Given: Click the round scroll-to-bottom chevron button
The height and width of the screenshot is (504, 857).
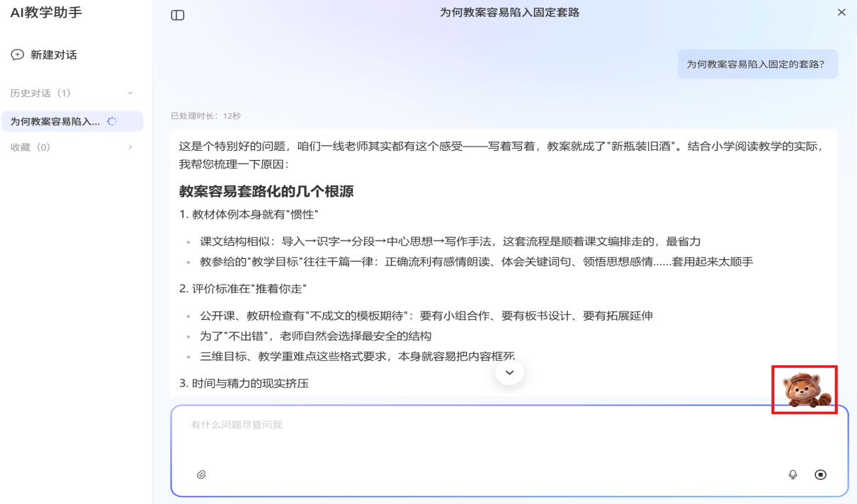Looking at the screenshot, I should tap(509, 372).
